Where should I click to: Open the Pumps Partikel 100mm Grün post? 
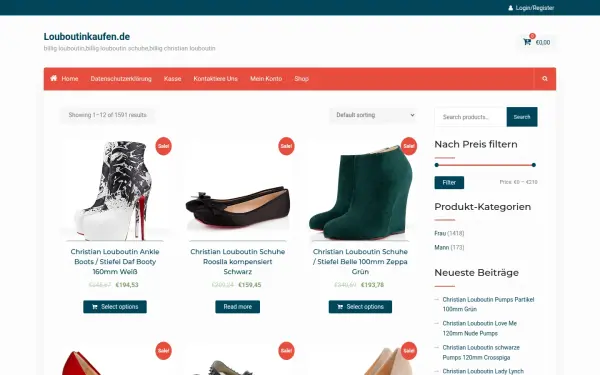coord(488,304)
